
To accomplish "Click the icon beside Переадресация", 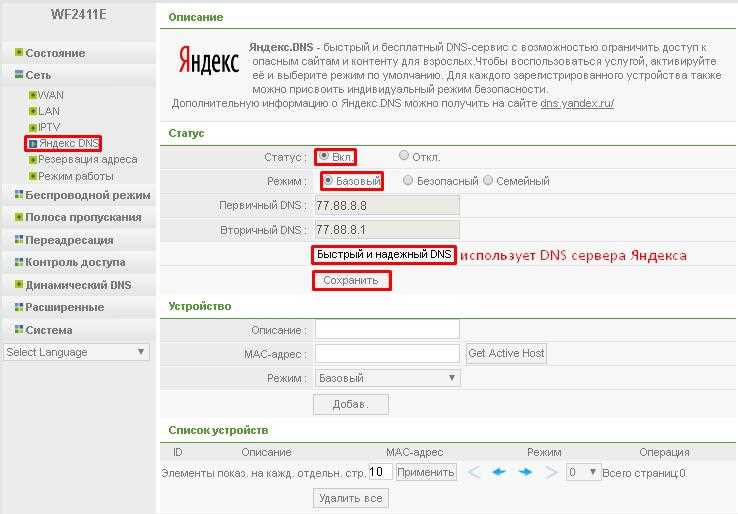I will [x=19, y=239].
